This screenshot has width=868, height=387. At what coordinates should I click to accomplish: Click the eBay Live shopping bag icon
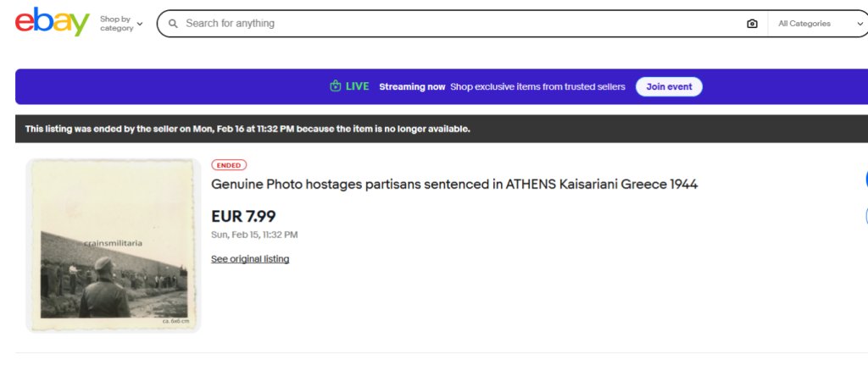point(335,86)
